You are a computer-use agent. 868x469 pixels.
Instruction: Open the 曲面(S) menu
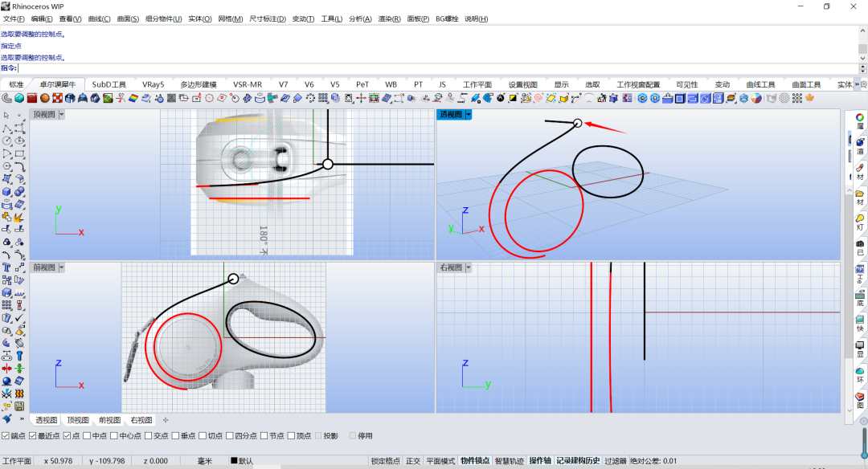click(x=128, y=18)
